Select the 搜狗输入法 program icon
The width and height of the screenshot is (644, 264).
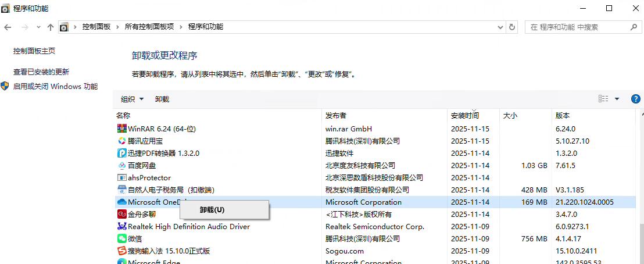122,251
